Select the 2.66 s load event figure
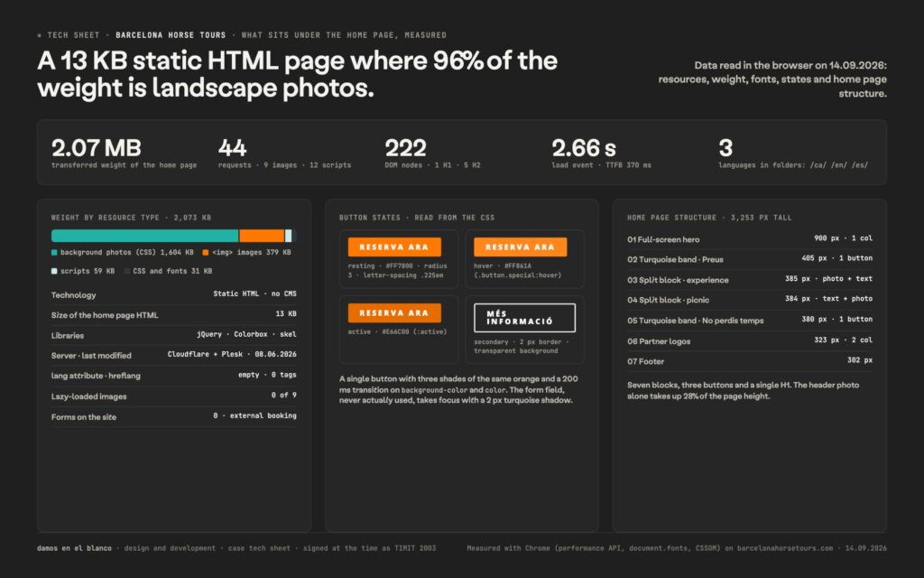Screen dimensions: 924x578 coord(584,147)
